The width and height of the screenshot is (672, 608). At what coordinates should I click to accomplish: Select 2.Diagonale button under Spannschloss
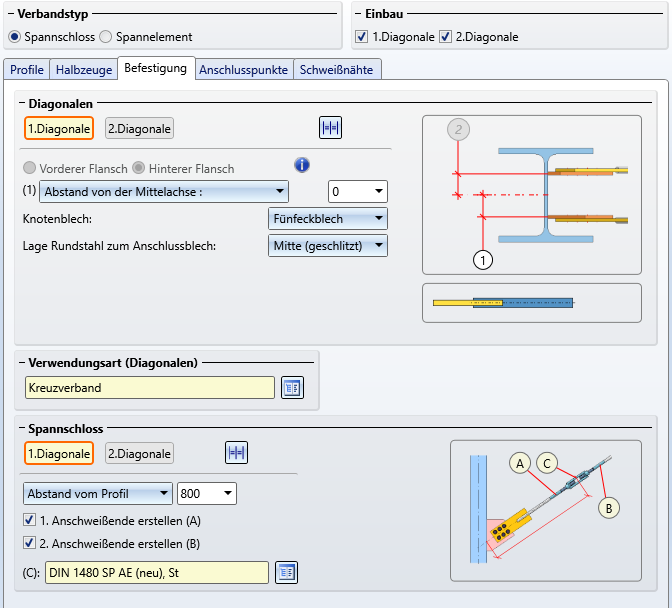pos(140,453)
